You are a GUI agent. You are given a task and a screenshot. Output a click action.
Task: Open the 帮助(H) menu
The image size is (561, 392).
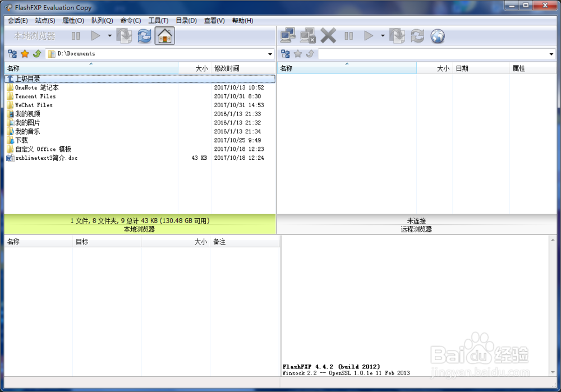coord(242,20)
